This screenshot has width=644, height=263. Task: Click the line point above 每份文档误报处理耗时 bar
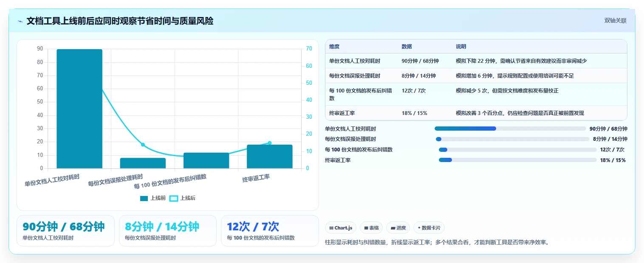[143, 145]
